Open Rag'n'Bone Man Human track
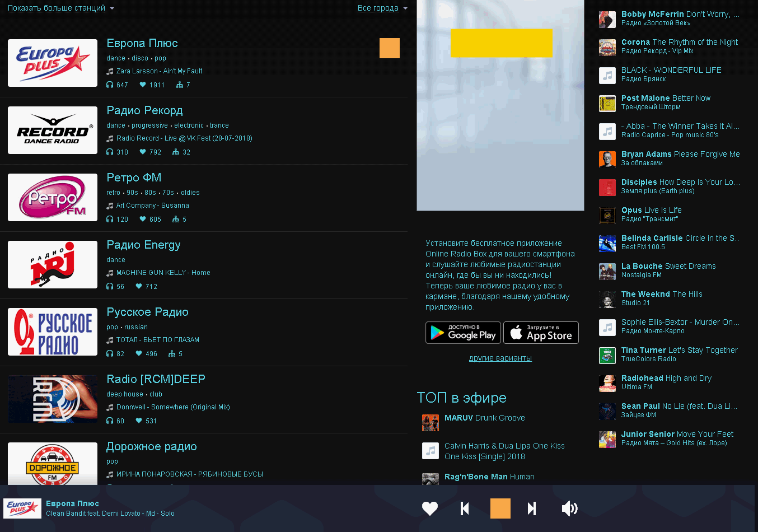 (489, 477)
